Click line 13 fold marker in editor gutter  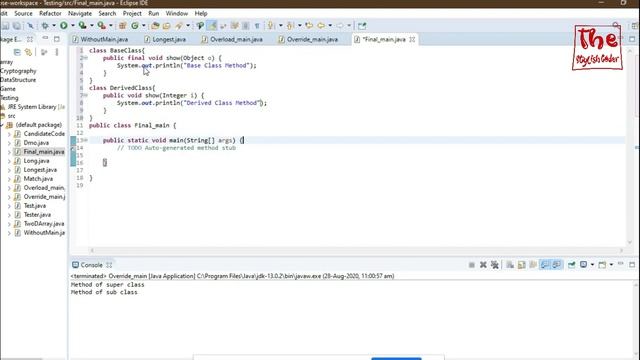click(86, 140)
